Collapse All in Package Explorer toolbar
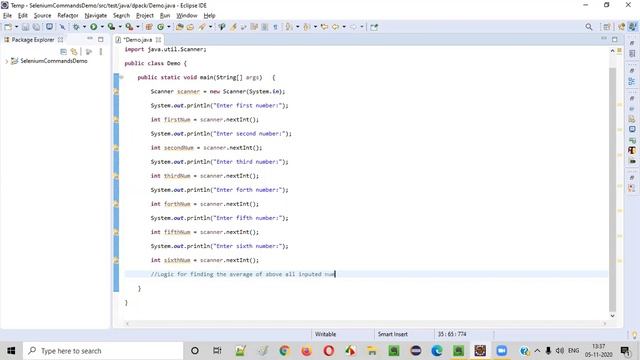Viewport: 640px width, 360px height. click(x=63, y=52)
